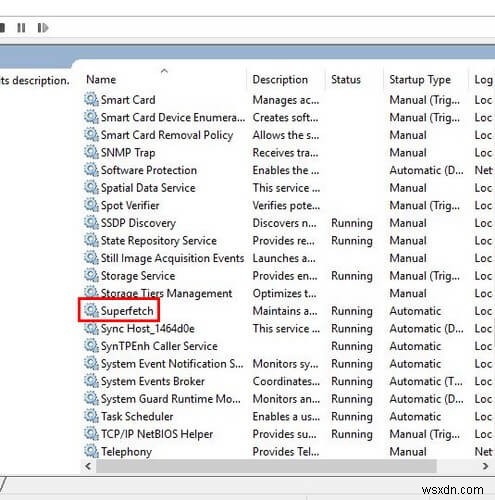
Task: Click gear icon for Smart Card Removal Policy
Action: pos(91,135)
